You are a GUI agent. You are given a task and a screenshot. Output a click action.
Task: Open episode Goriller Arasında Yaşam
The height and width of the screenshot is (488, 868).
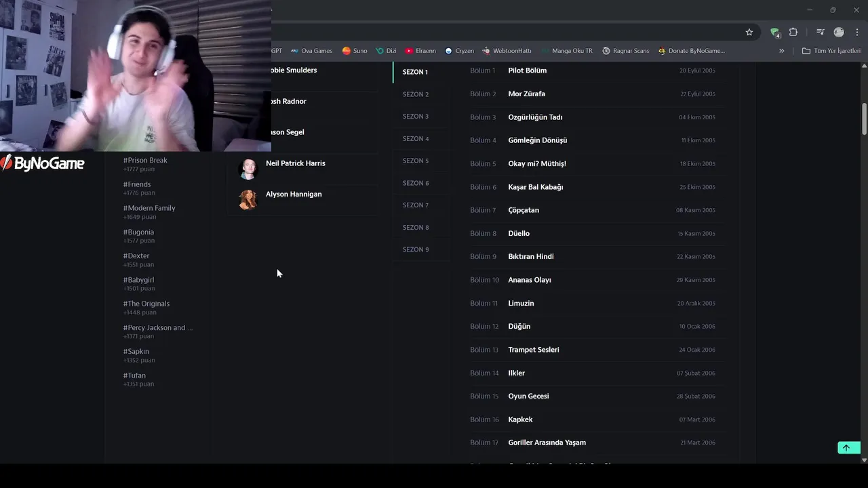pos(547,443)
